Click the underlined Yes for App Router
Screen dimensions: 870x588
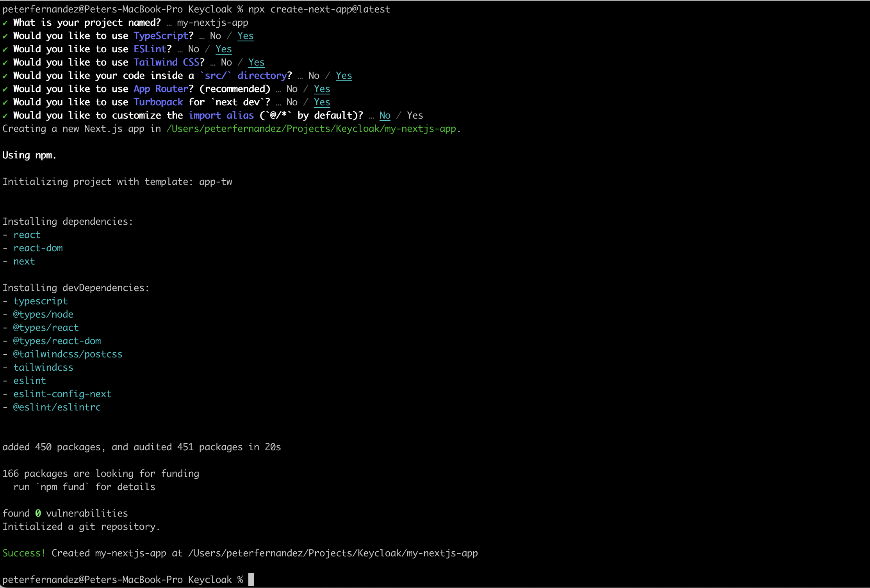(322, 89)
